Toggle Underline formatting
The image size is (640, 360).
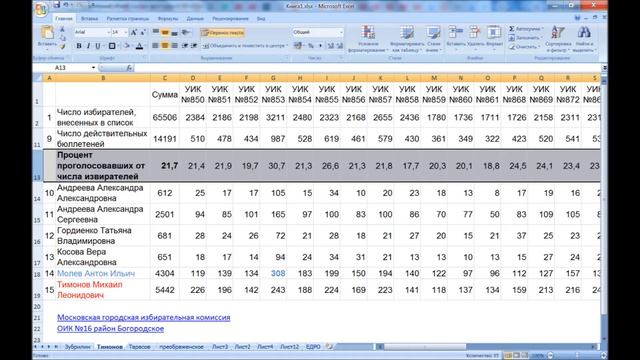[x=98, y=46]
